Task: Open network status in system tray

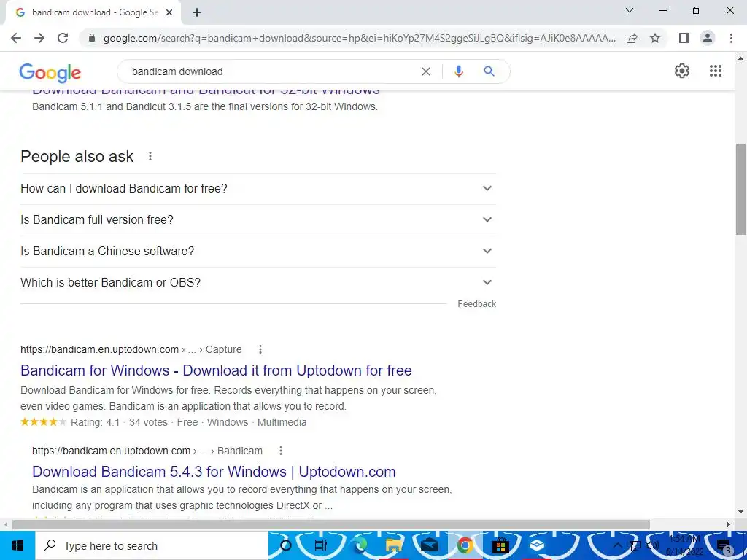Action: [635, 545]
